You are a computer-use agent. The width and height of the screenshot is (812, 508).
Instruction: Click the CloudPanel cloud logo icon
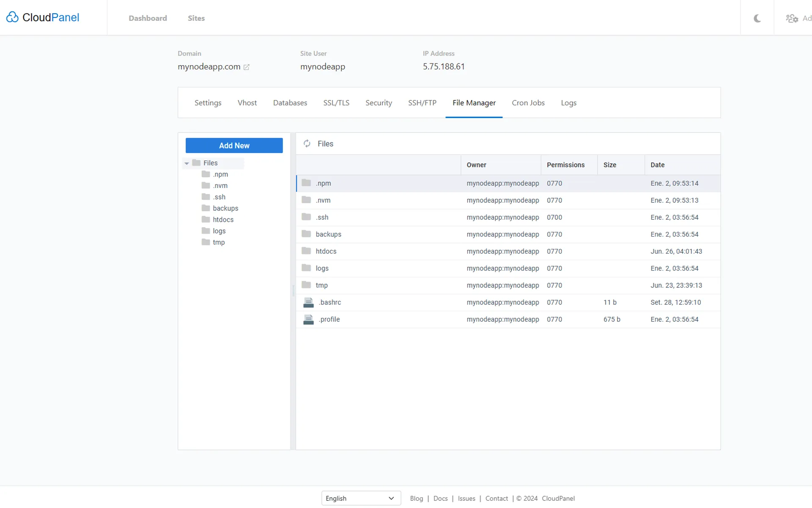(12, 17)
